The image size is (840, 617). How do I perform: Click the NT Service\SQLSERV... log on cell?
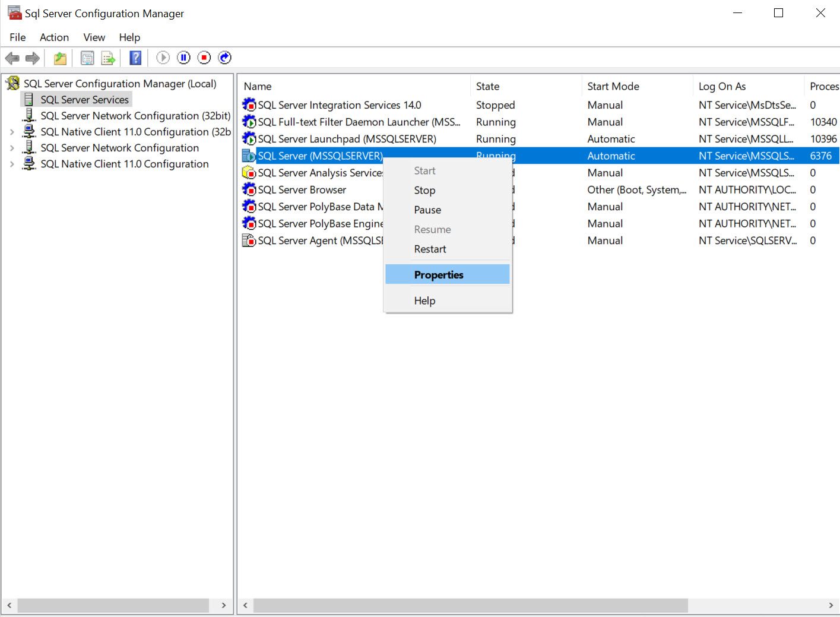coord(747,241)
